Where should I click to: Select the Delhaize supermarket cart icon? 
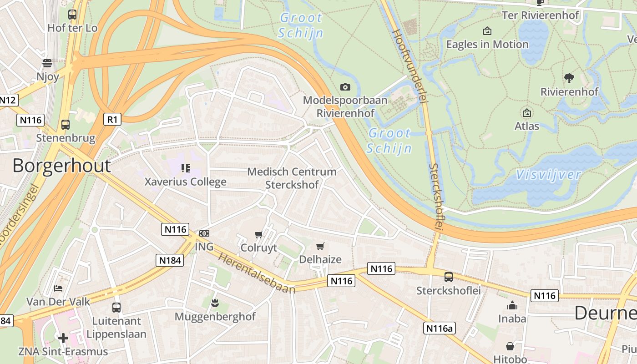(x=320, y=246)
